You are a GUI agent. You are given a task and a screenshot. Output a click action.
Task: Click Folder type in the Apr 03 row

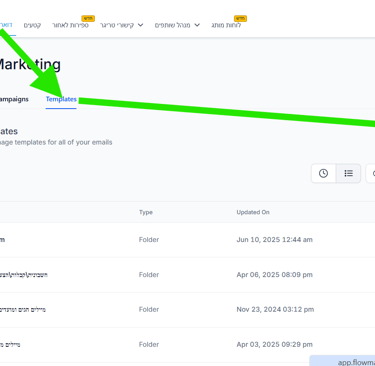coord(149,344)
